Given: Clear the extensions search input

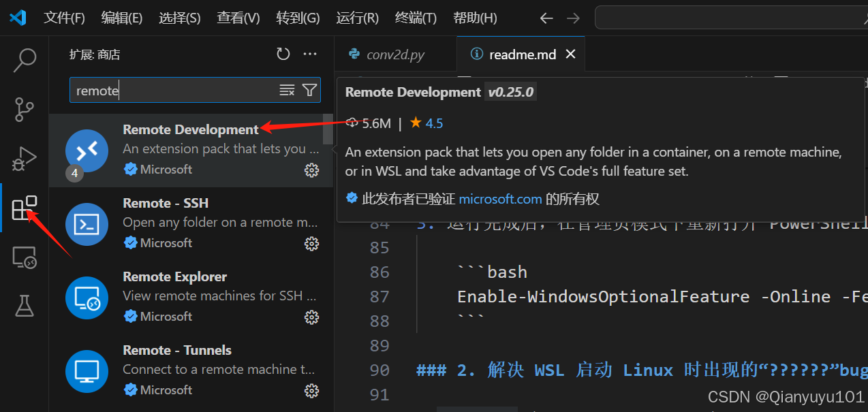Looking at the screenshot, I should (287, 89).
